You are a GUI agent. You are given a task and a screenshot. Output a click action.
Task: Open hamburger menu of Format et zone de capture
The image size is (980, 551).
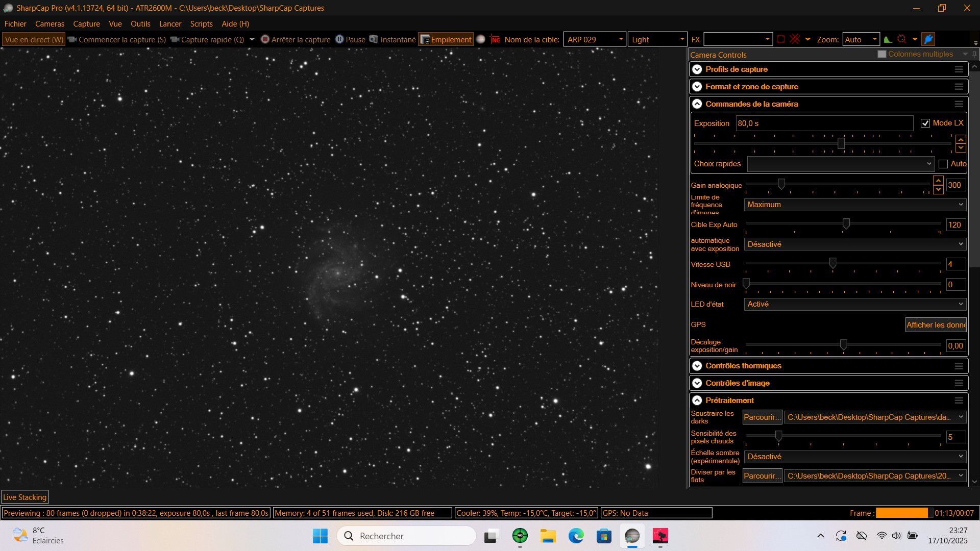[959, 87]
